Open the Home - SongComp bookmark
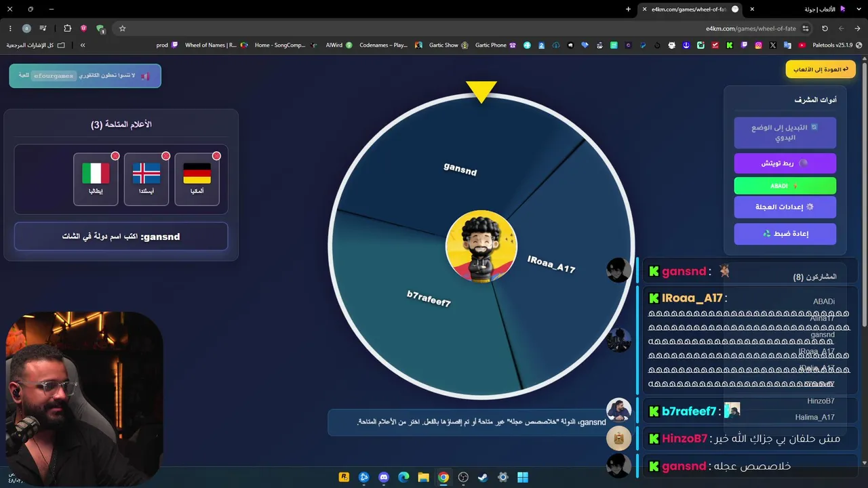Screen dimensions: 868x488 (285, 45)
